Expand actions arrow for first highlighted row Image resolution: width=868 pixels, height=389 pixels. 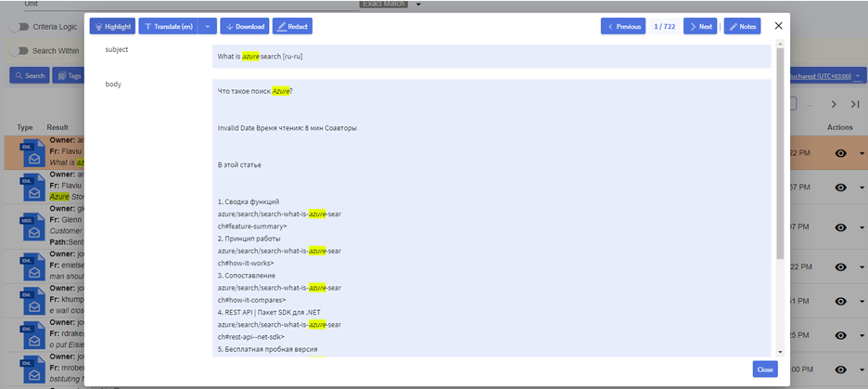point(862,153)
